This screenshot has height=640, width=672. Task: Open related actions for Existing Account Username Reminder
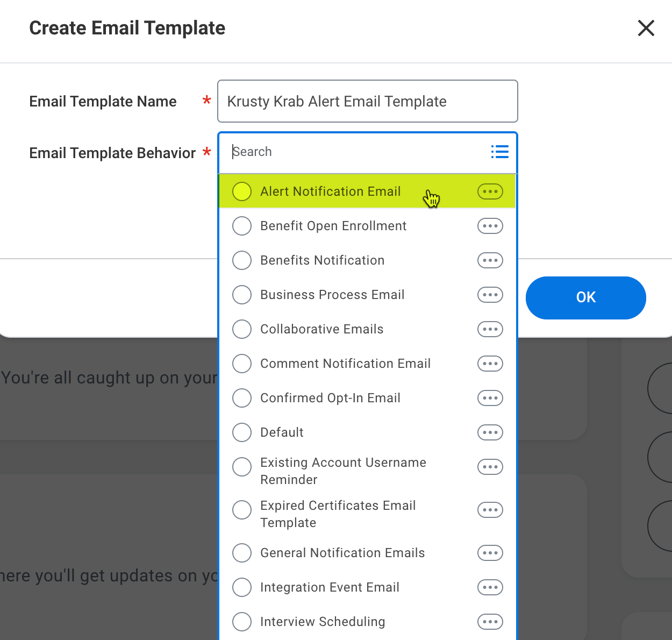point(490,467)
